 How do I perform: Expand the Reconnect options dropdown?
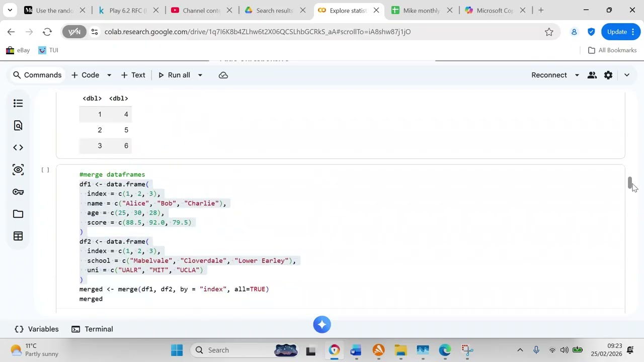[577, 75]
